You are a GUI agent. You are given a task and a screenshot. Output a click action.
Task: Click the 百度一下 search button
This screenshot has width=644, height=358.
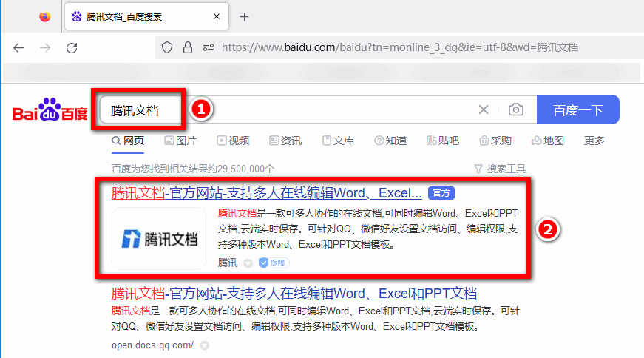point(578,109)
